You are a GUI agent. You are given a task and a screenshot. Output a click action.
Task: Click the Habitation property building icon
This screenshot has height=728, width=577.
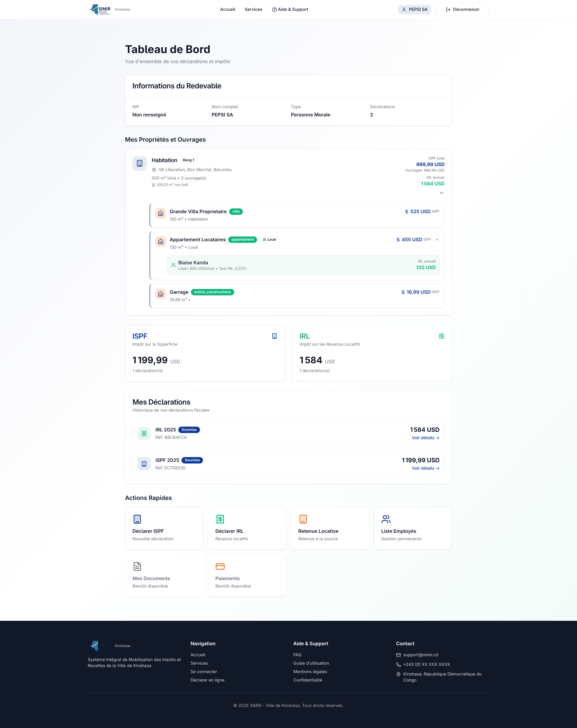point(139,164)
